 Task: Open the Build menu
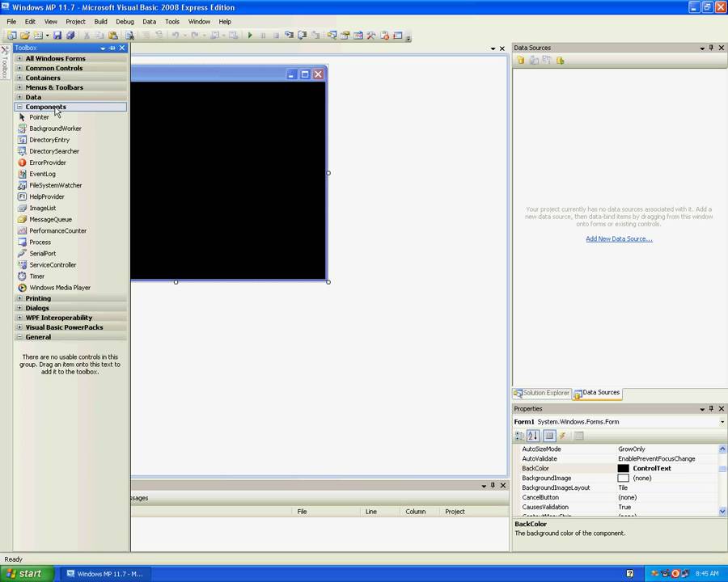pos(101,21)
